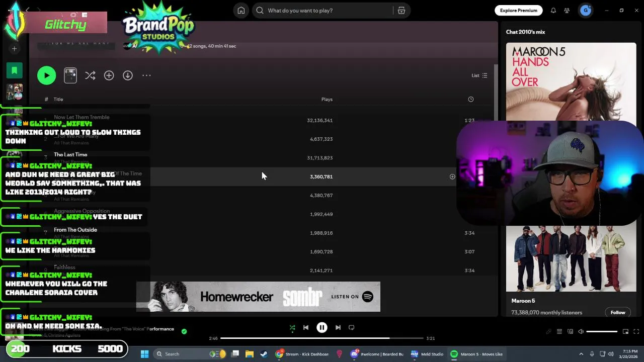644x362 pixels.
Task: Switch to the Discord '#welcome' taskbar window
Action: 377,354
